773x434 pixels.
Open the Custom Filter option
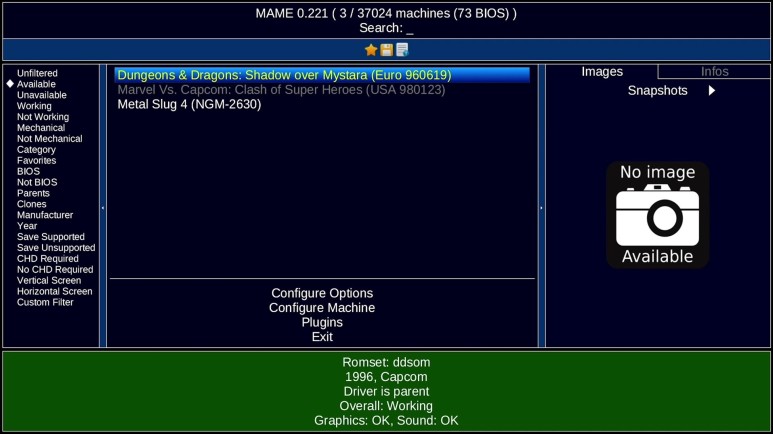(45, 302)
